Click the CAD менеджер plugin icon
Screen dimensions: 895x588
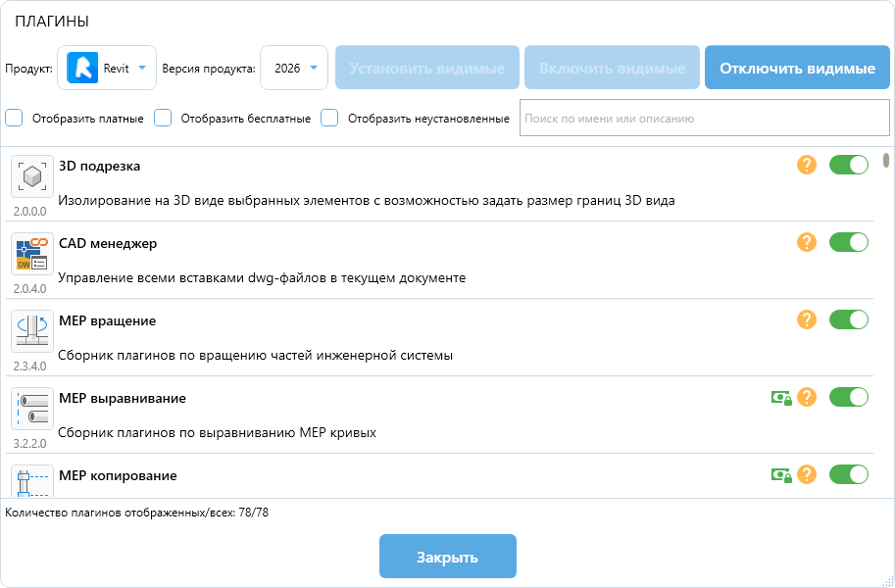point(32,253)
